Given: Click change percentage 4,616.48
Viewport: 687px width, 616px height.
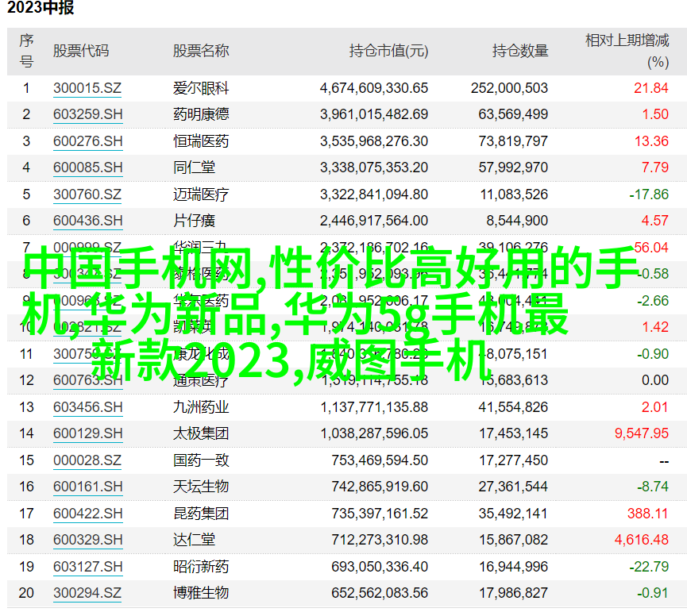Looking at the screenshot, I should (x=642, y=540).
